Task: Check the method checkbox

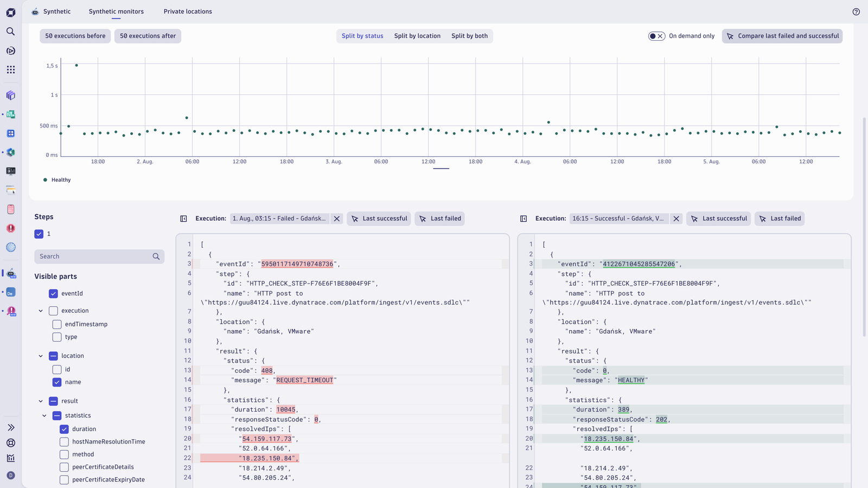Action: click(64, 454)
